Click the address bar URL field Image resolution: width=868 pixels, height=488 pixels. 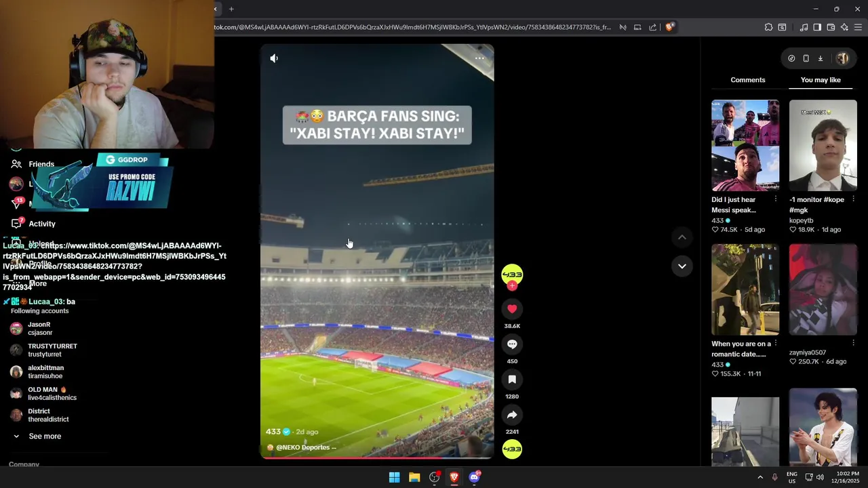click(412, 27)
